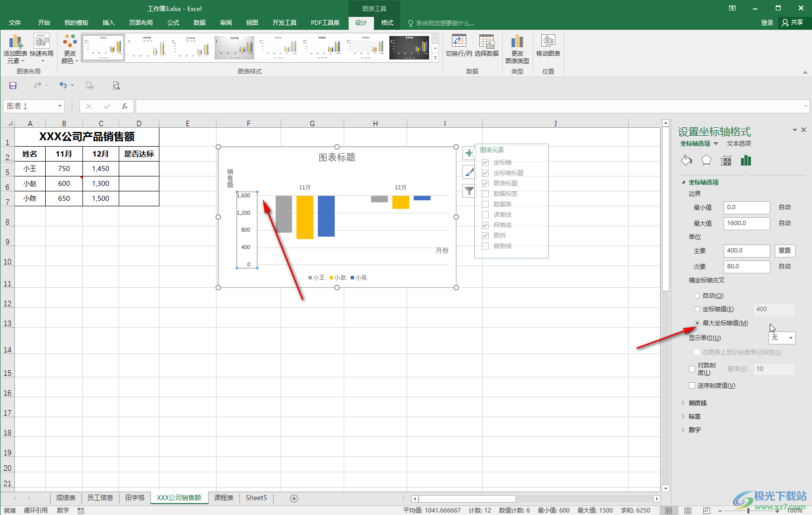The height and width of the screenshot is (515, 812).
Task: Close the Format Axis pane
Action: click(804, 130)
